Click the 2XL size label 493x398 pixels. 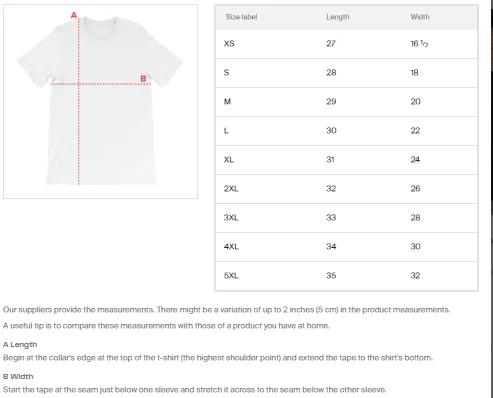click(231, 189)
